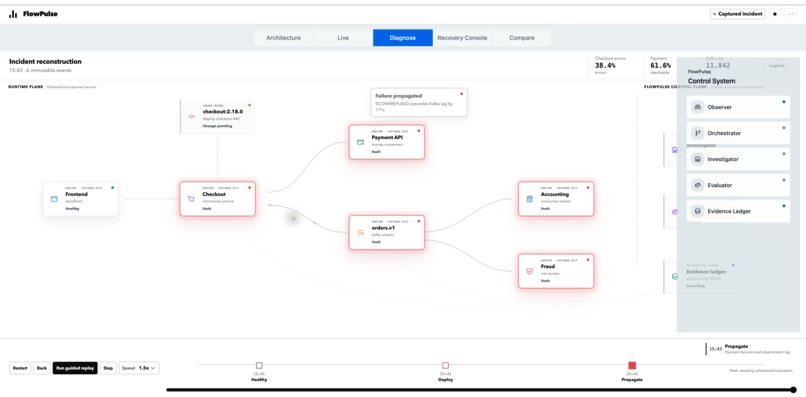
Task: Click the Step button
Action: click(108, 368)
